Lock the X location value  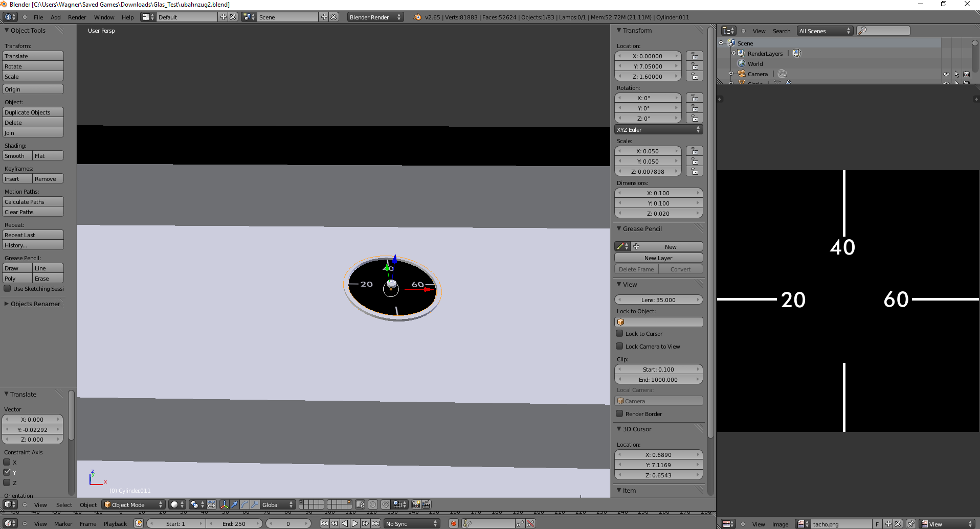pyautogui.click(x=695, y=56)
